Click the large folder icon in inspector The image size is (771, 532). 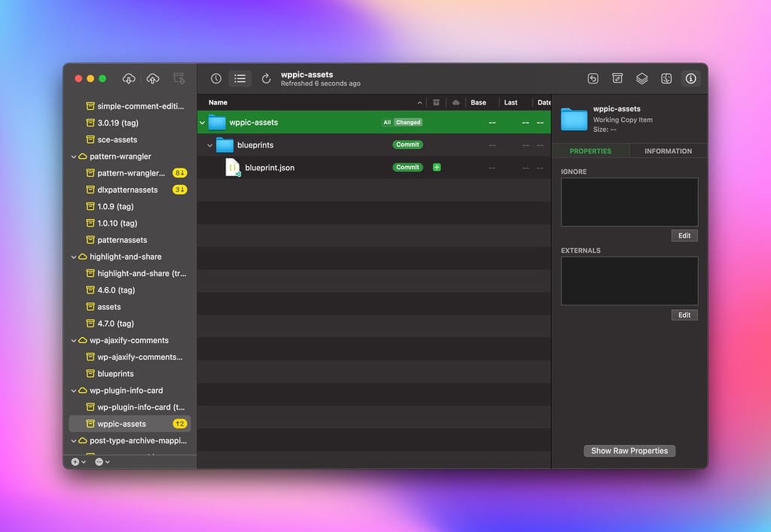[x=574, y=120]
